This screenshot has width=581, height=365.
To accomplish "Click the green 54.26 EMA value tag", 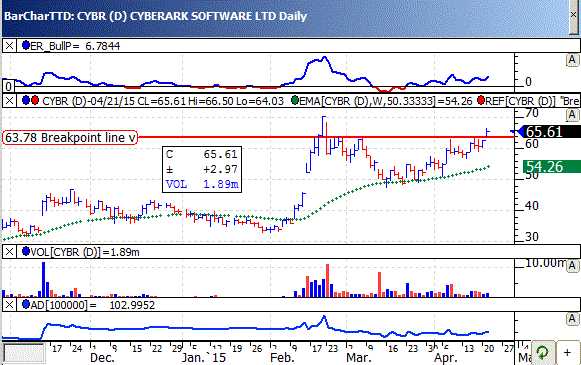I will point(551,167).
